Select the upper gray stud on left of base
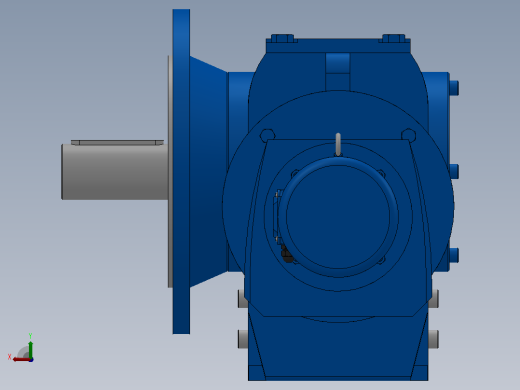Screen dimensions: 520x390 [242, 299]
